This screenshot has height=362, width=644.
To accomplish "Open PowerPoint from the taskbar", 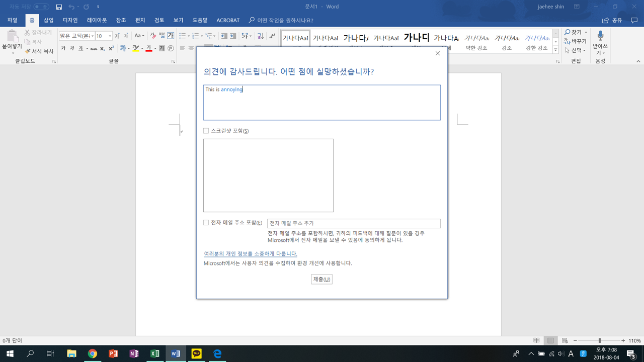I will pos(113,353).
